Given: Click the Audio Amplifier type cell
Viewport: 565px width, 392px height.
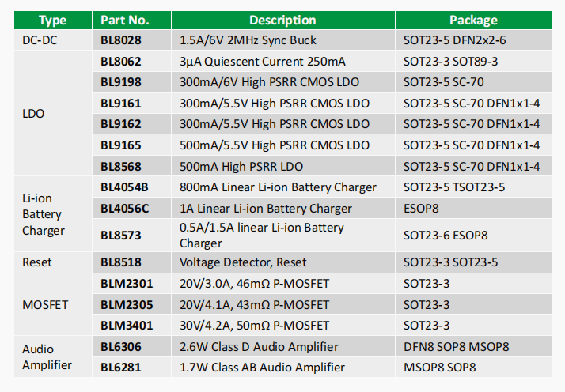Looking at the screenshot, I should click(x=52, y=356).
